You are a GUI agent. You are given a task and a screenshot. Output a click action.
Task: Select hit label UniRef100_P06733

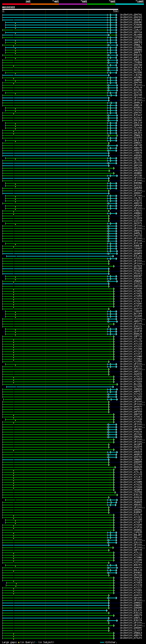pyautogui.click(x=131, y=236)
